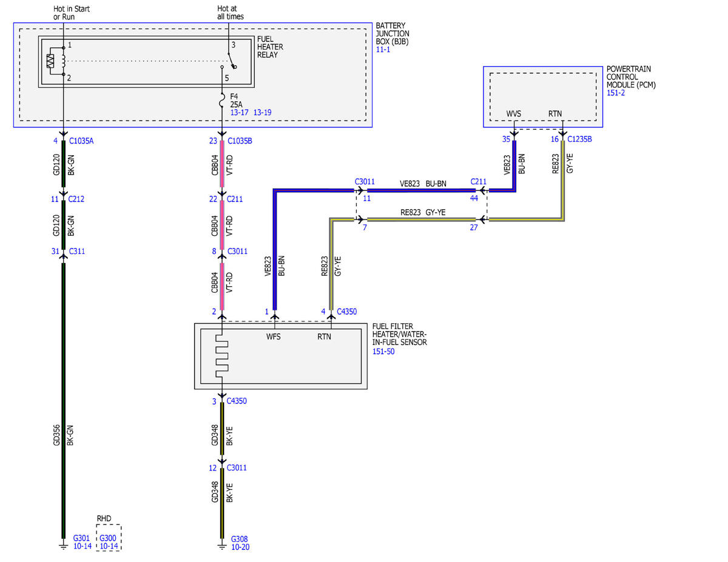Open the G300 RHD ground link
728x562 pixels.
point(108,538)
